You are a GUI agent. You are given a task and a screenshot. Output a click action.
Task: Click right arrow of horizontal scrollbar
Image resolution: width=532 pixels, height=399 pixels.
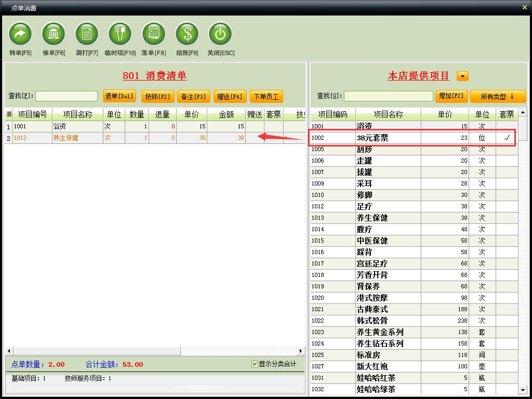(301, 351)
